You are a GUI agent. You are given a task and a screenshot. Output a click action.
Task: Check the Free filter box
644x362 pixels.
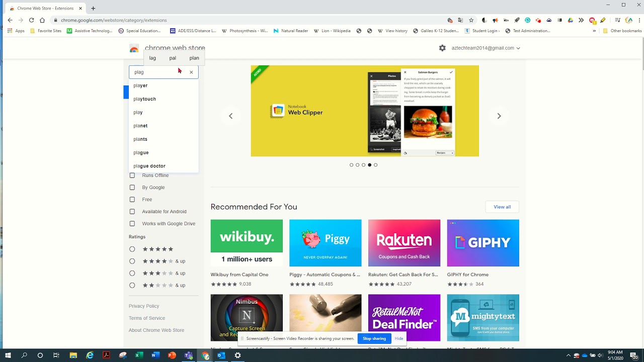point(132,200)
